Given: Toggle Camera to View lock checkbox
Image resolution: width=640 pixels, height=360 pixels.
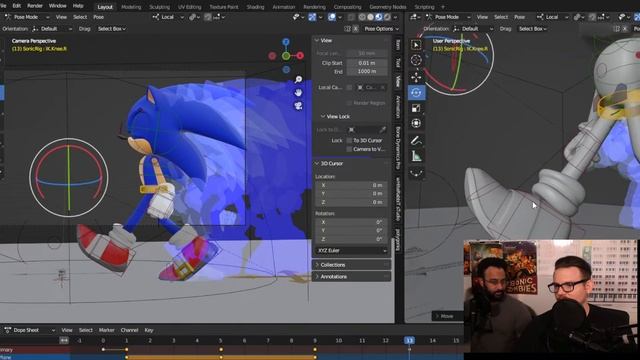Looking at the screenshot, I should 349,149.
